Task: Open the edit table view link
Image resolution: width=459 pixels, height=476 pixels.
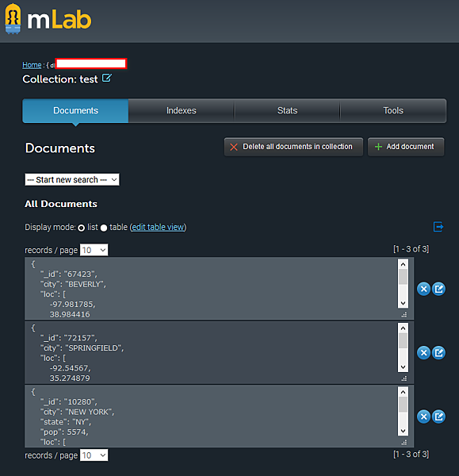Action: click(158, 227)
